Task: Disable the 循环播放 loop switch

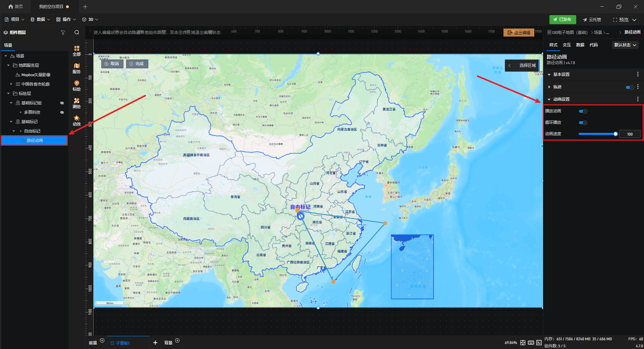Action: [583, 122]
